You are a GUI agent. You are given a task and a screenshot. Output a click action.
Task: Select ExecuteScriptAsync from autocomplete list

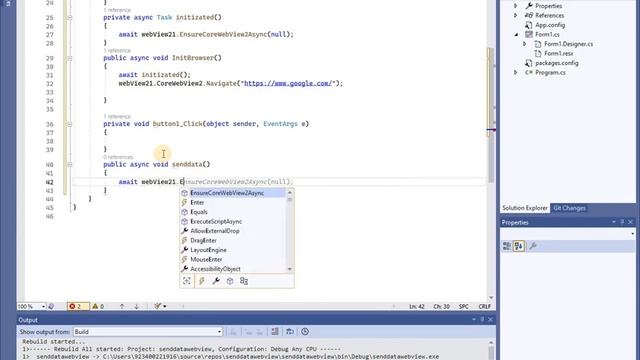233,221
